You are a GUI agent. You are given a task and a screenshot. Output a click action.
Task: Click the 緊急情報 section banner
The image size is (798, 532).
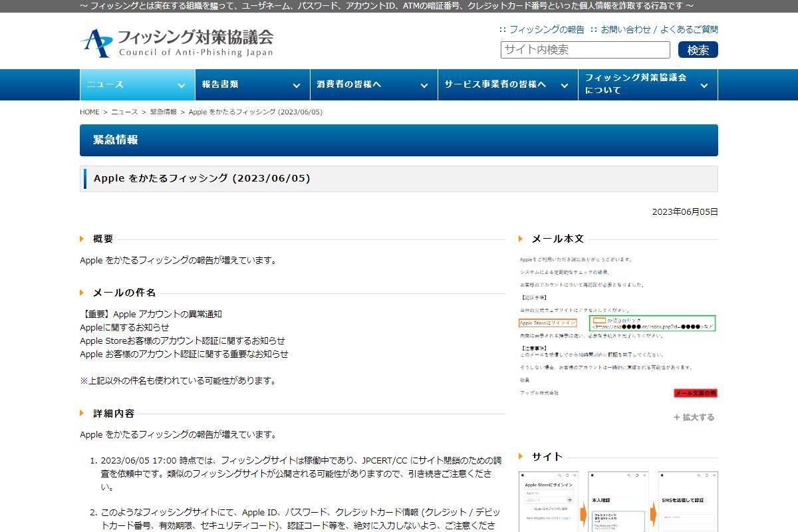399,140
